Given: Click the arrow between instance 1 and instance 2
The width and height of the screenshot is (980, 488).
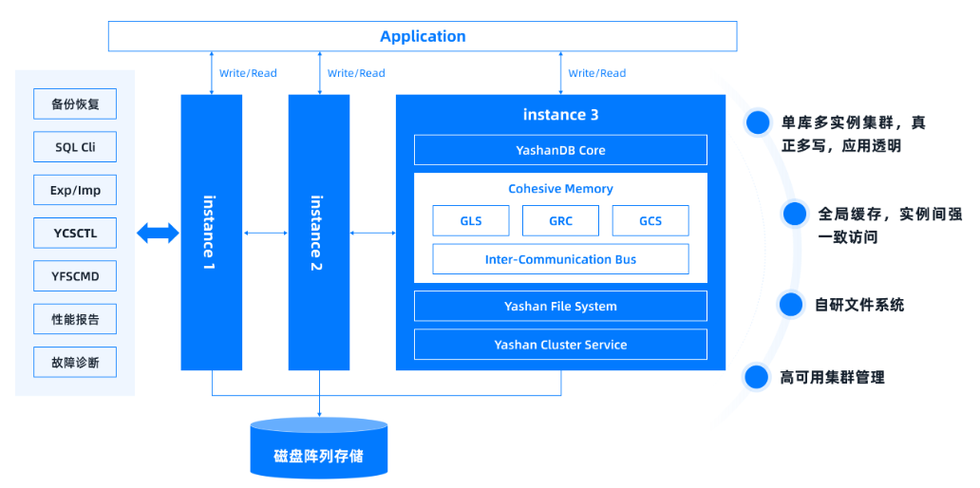Looking at the screenshot, I should (x=265, y=233).
